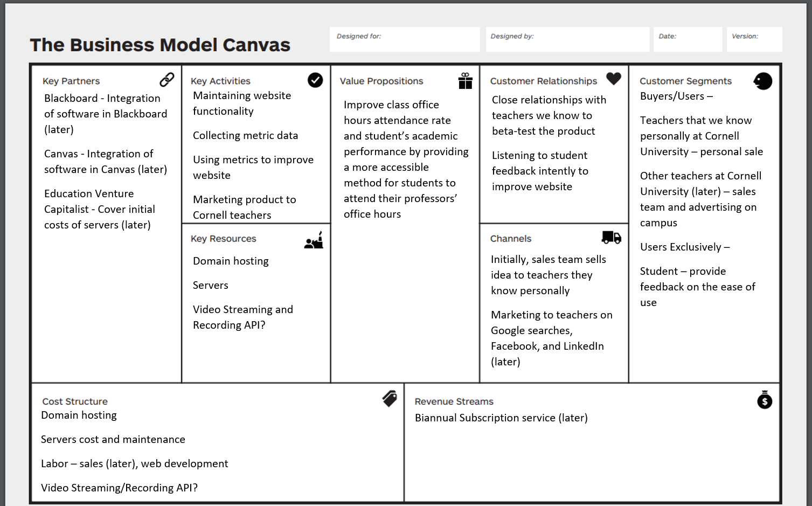
Task: Click the Channels heading
Action: pyautogui.click(x=511, y=239)
